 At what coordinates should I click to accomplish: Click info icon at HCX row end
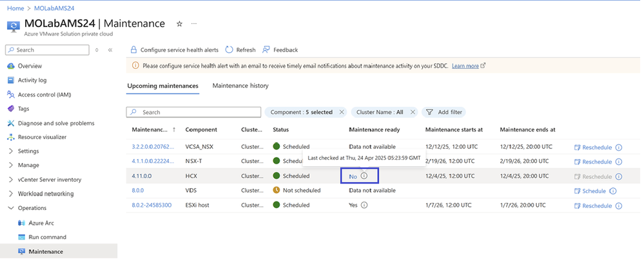[x=618, y=176]
